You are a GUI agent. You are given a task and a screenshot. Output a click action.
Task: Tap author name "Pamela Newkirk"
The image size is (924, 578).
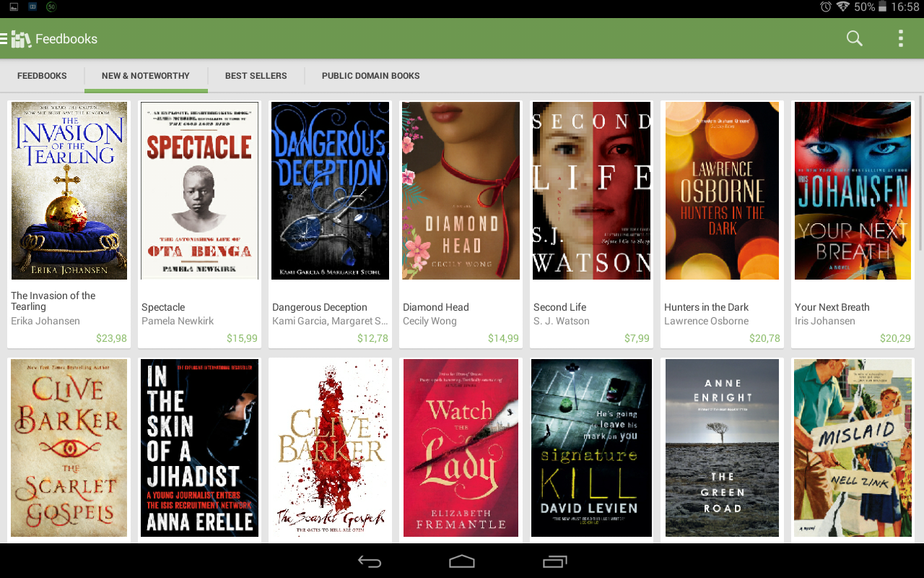[178, 321]
